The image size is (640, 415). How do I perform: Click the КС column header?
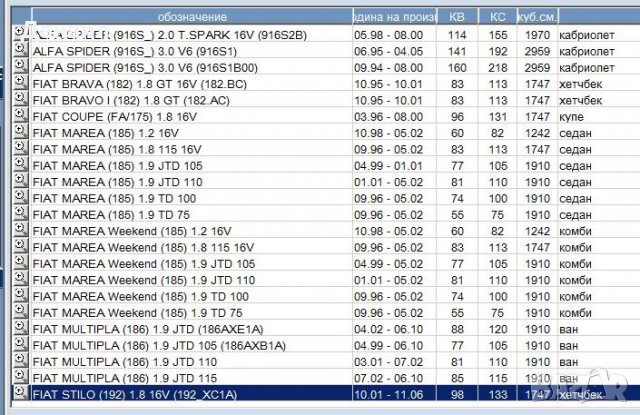coord(497,17)
